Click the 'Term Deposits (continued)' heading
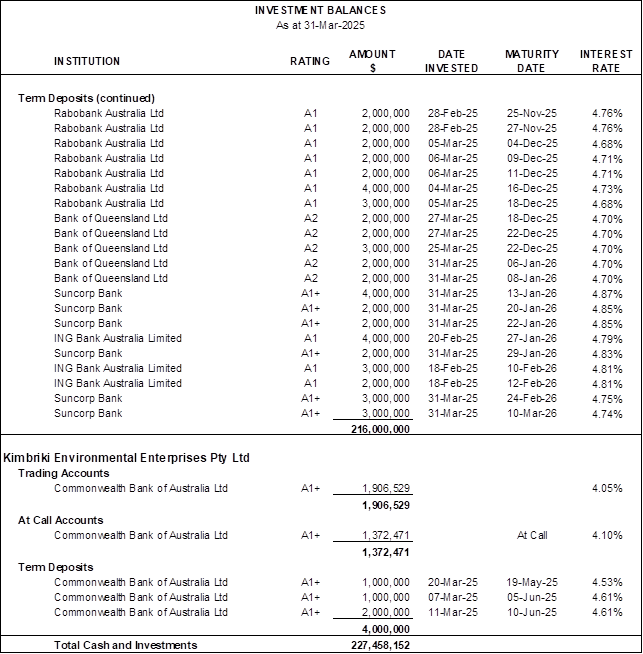 pyautogui.click(x=86, y=98)
